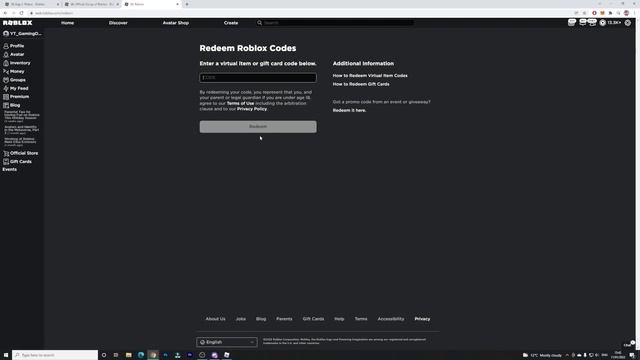Click the Roblox header search box
640x360 pixels.
pyautogui.click(x=335, y=23)
